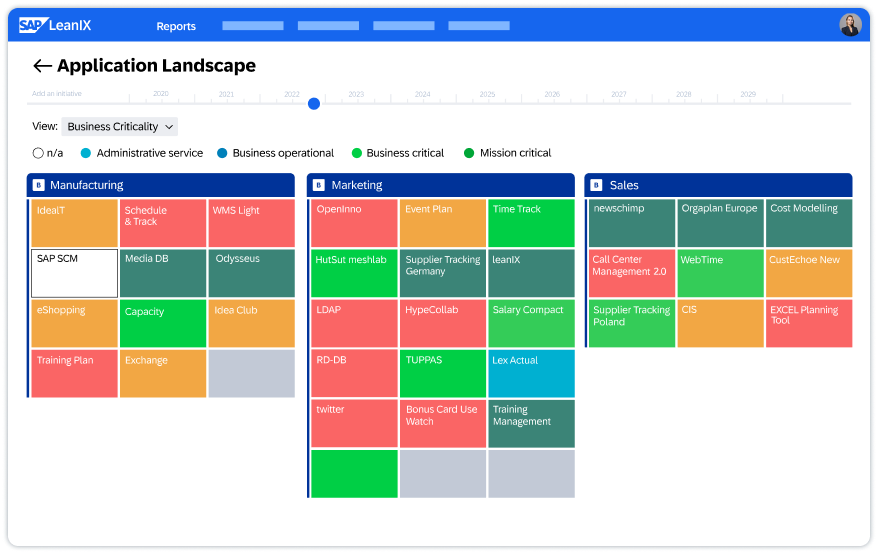This screenshot has width=876, height=552.
Task: Open the Exchange tile
Action: click(163, 374)
